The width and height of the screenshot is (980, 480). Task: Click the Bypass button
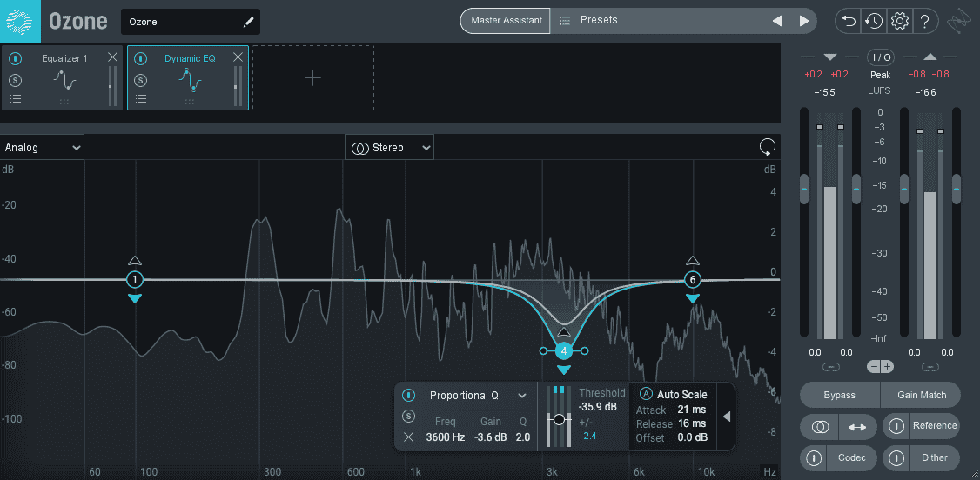click(x=839, y=395)
